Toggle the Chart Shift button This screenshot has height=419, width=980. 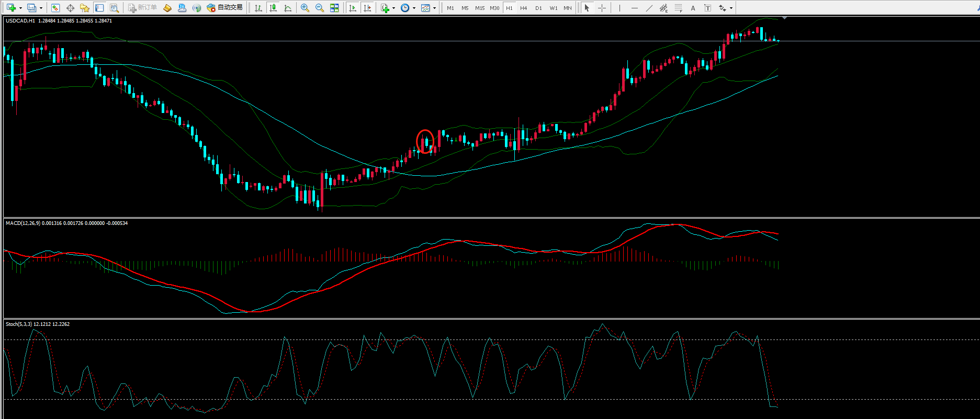coord(367,8)
